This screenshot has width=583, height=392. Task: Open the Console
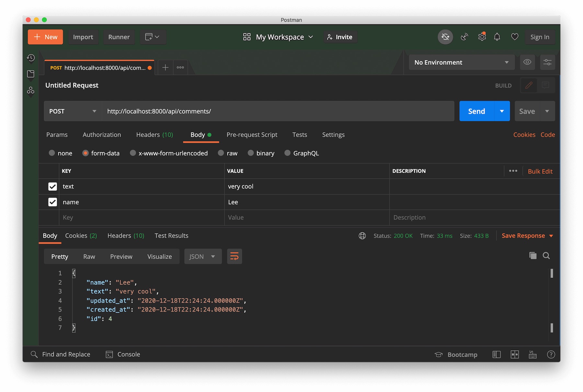(x=123, y=354)
